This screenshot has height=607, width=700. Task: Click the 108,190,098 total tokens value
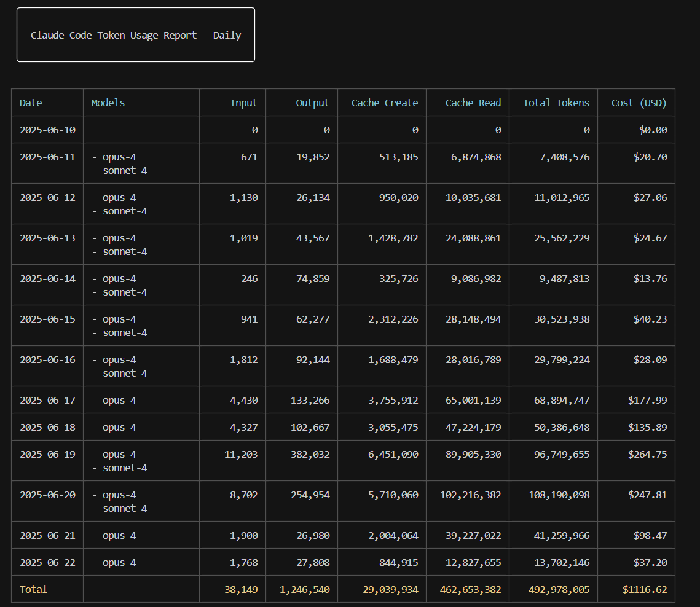click(x=559, y=495)
